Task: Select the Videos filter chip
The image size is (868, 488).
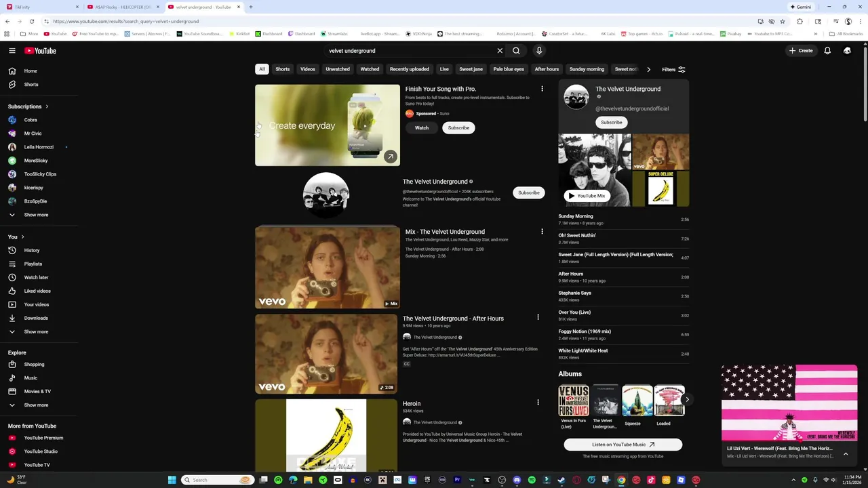Action: coord(308,69)
